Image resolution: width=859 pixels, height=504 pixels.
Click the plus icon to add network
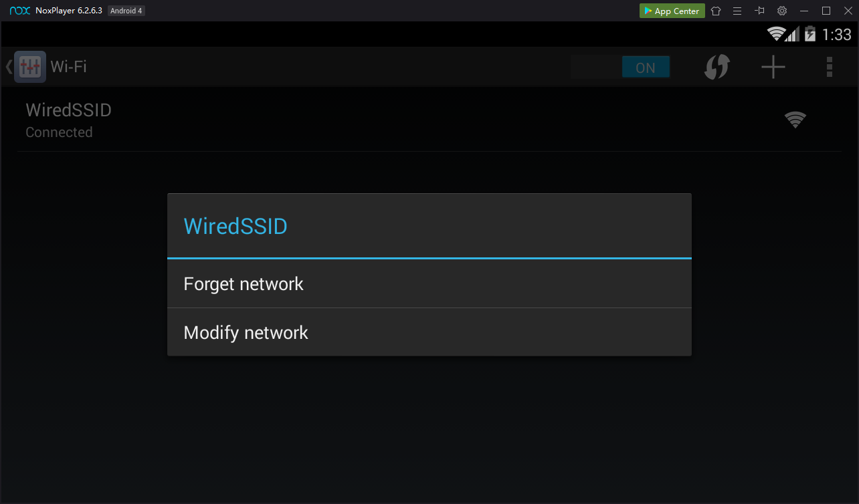[773, 67]
